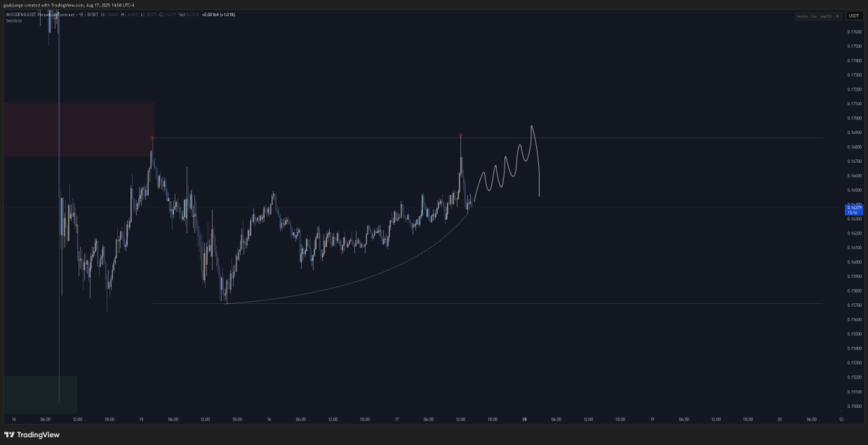
Task: Click the date label 16 on the time axis
Action: click(x=269, y=419)
